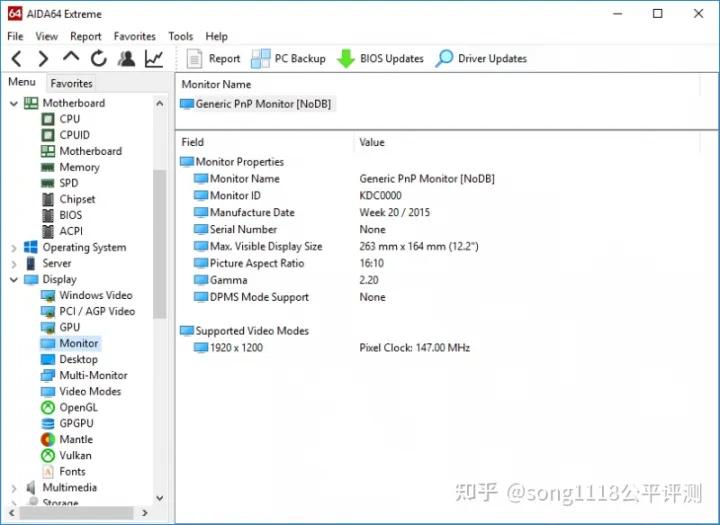Click the green BIOS Updates arrow
720x525 pixels.
click(x=345, y=59)
